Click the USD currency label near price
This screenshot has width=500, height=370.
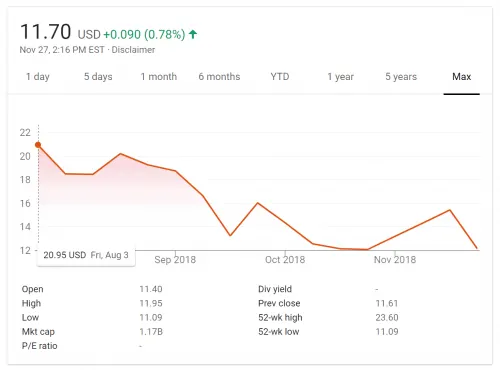[89, 34]
